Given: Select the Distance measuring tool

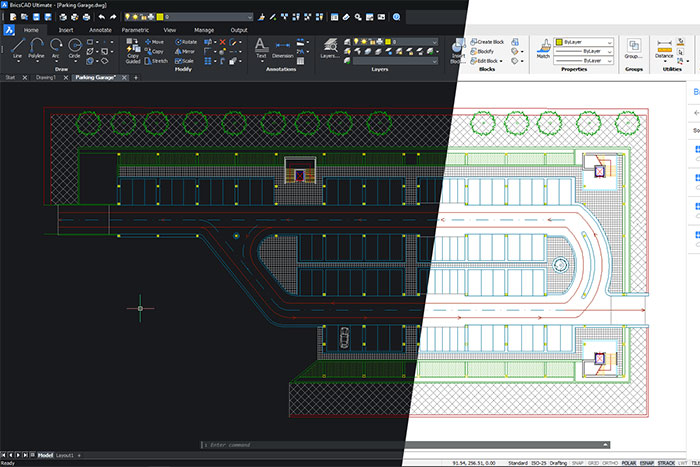Looking at the screenshot, I should tap(664, 48).
